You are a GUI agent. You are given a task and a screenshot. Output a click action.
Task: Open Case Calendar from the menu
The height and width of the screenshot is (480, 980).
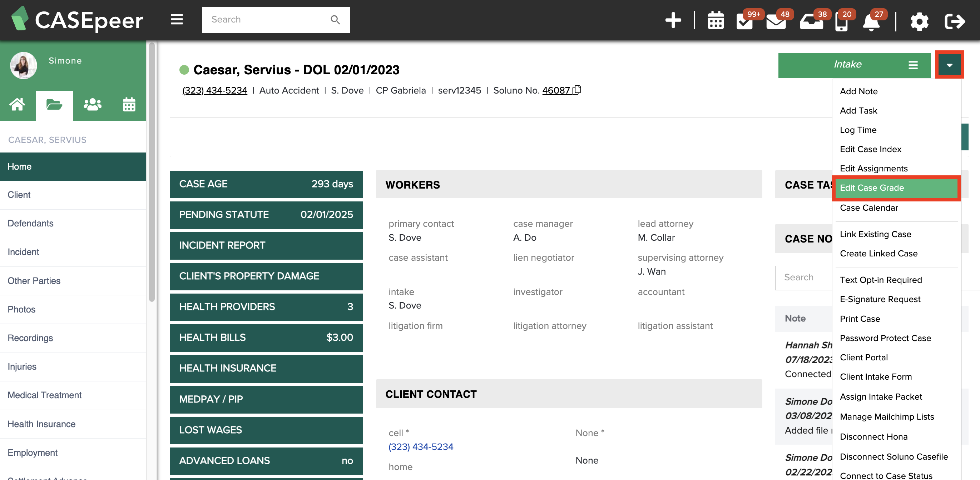868,207
